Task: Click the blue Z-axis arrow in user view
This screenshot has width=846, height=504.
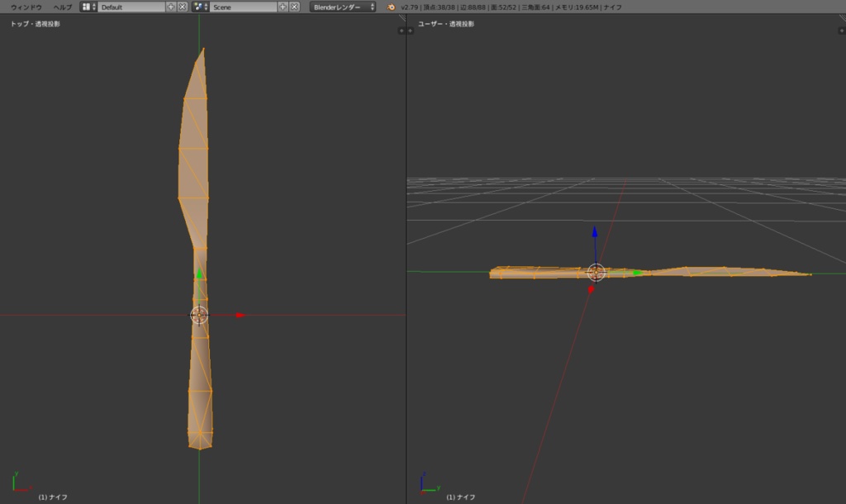Action: pos(595,231)
